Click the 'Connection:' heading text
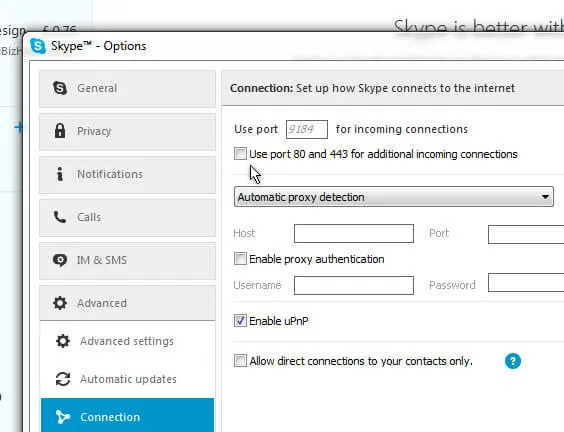 [x=261, y=88]
